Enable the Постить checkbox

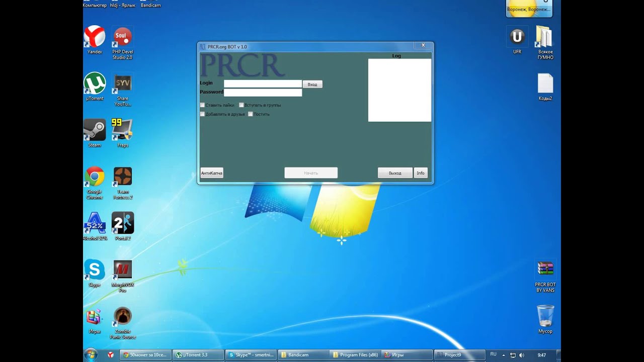pyautogui.click(x=251, y=114)
